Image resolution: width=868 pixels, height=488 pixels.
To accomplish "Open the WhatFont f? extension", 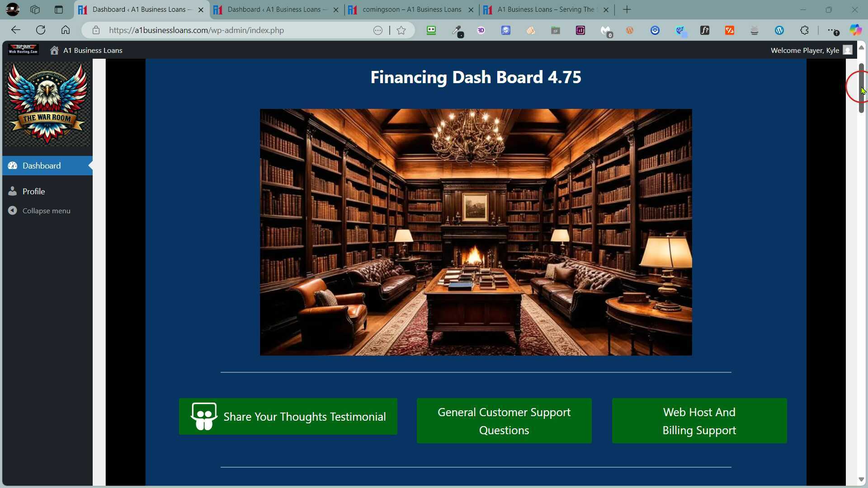I will [705, 30].
